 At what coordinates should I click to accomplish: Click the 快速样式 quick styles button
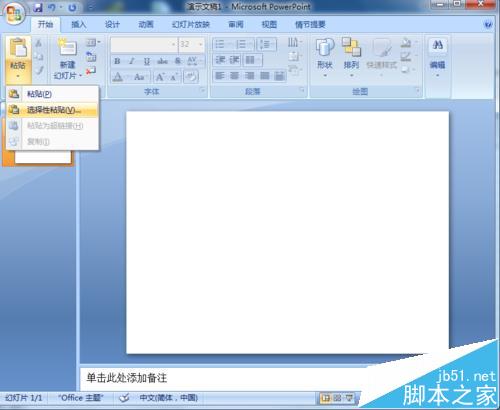(381, 57)
